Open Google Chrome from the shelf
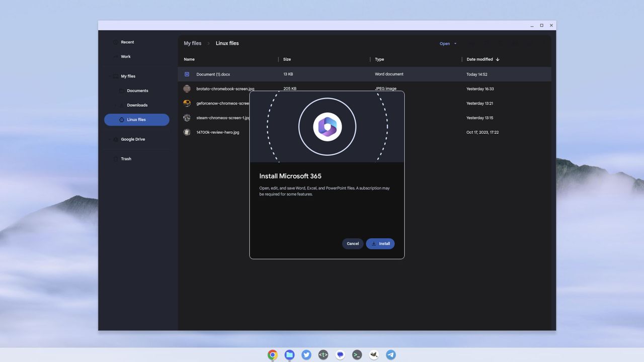 point(272,355)
